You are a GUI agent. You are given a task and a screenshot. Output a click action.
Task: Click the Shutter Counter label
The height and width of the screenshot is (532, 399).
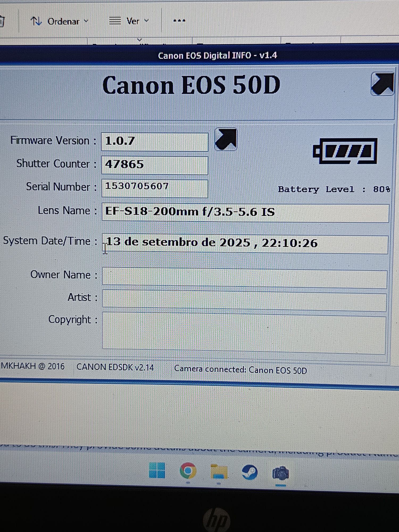click(x=56, y=164)
